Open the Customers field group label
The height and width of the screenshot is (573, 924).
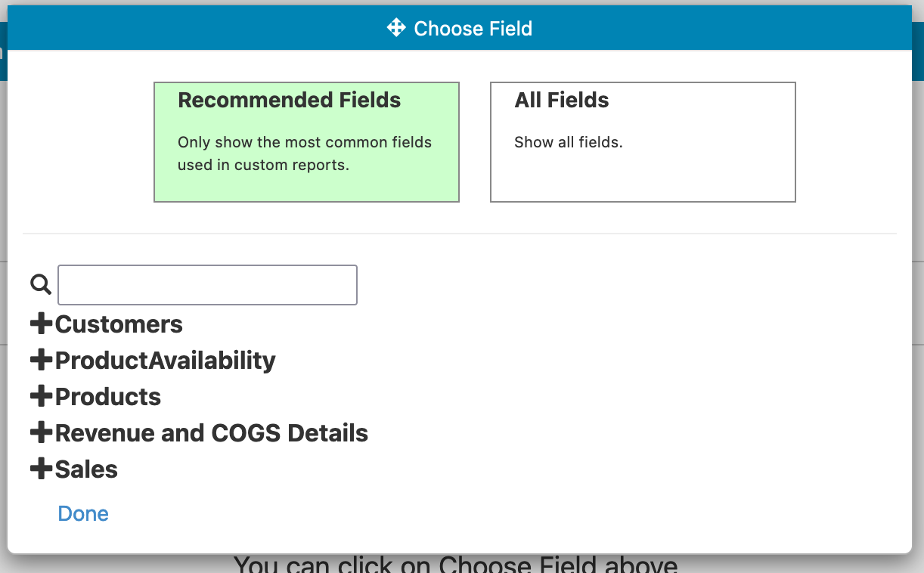click(x=119, y=324)
